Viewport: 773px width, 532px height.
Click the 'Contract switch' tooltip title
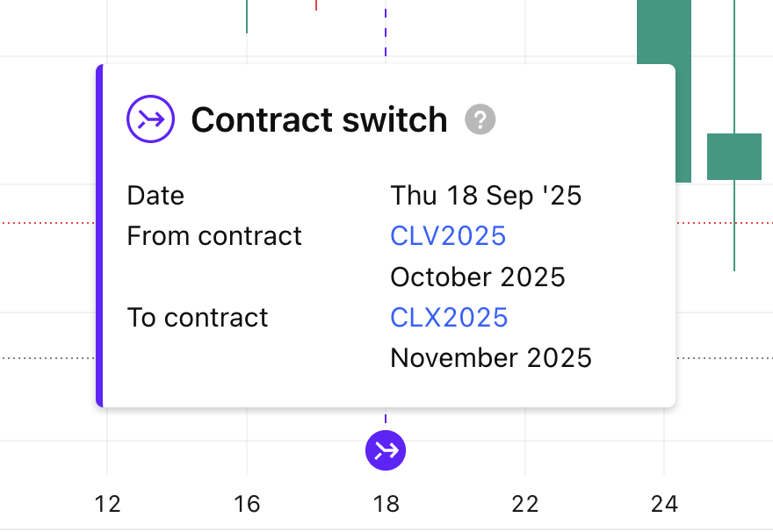point(319,119)
